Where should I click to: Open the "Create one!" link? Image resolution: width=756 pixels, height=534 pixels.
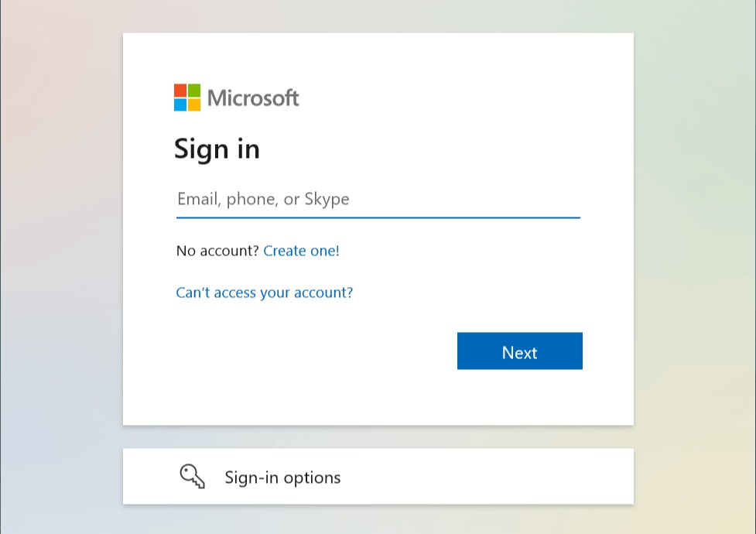pos(301,251)
